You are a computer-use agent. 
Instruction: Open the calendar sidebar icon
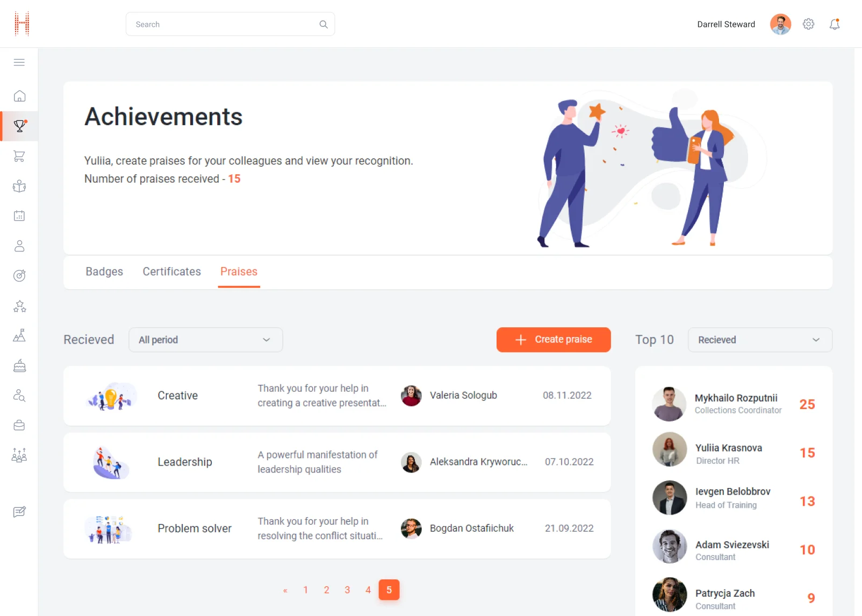coord(19,216)
